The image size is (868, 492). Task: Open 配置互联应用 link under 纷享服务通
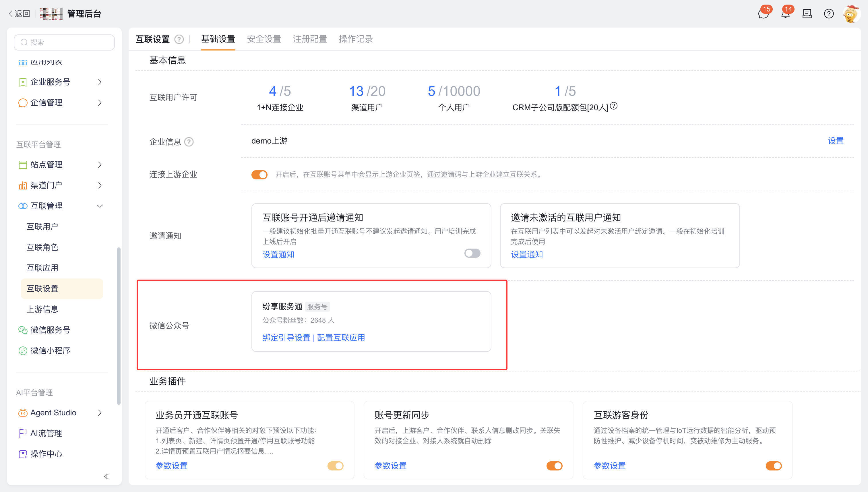point(341,338)
